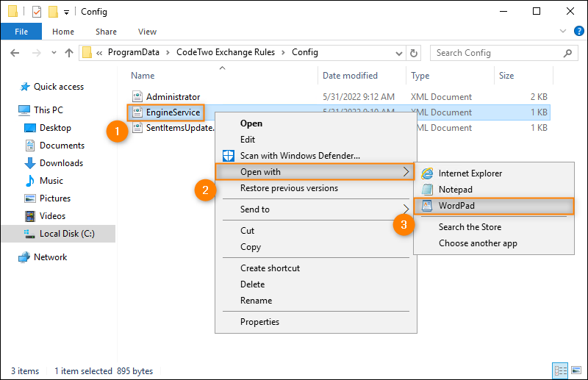588x380 pixels.
Task: Expand the ribbon with the chevron
Action: coord(563,31)
